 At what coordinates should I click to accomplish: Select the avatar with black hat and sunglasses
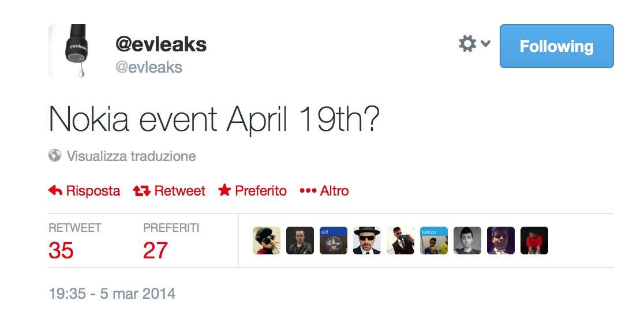pos(367,241)
